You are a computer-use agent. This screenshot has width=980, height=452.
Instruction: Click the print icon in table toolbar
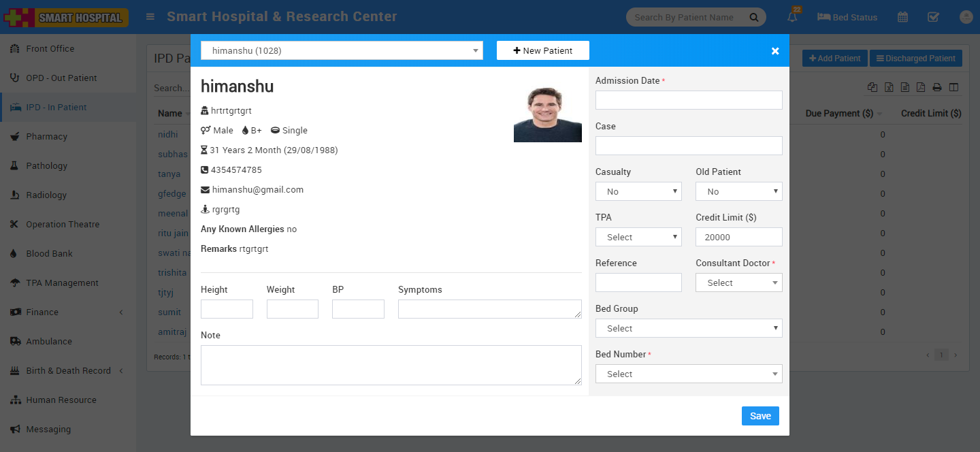coord(937,88)
